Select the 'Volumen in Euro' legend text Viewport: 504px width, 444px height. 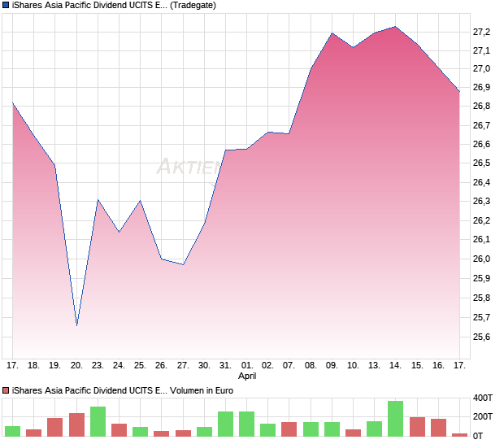(202, 390)
